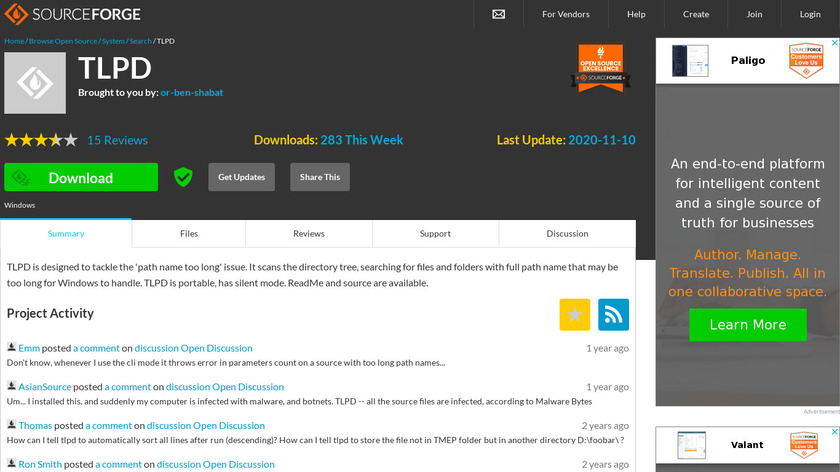Click the star rating display
840x472 pixels.
tap(41, 140)
